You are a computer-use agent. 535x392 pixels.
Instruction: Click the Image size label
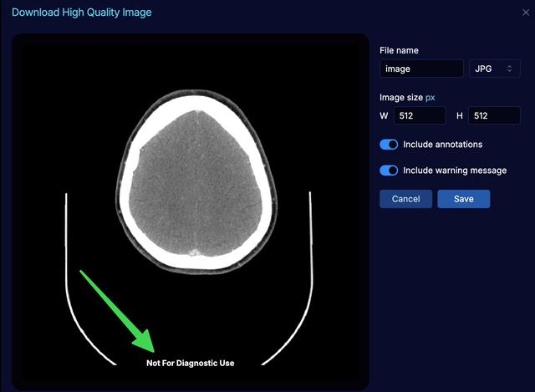(x=400, y=98)
